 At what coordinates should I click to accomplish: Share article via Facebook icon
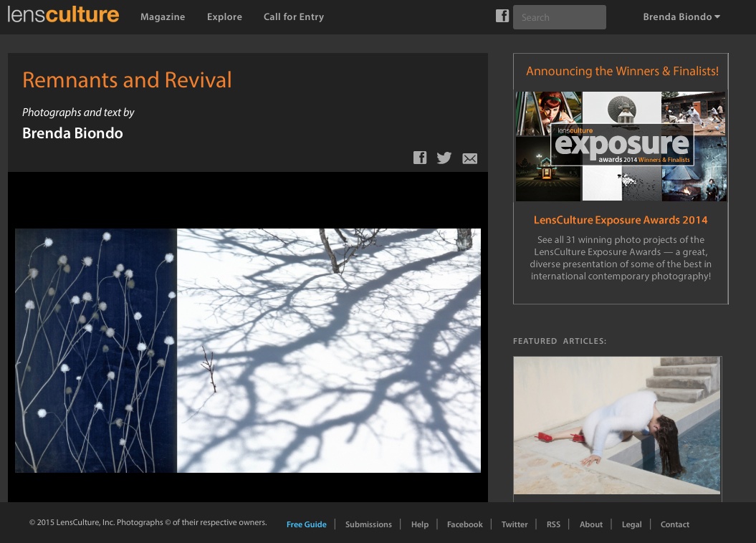coord(420,158)
